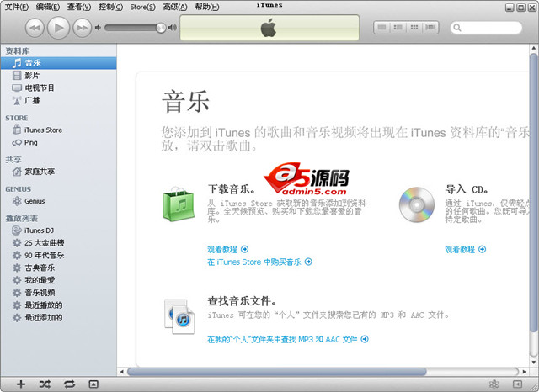Click the find MP3 和 AAC 文件 link

[x=288, y=340]
